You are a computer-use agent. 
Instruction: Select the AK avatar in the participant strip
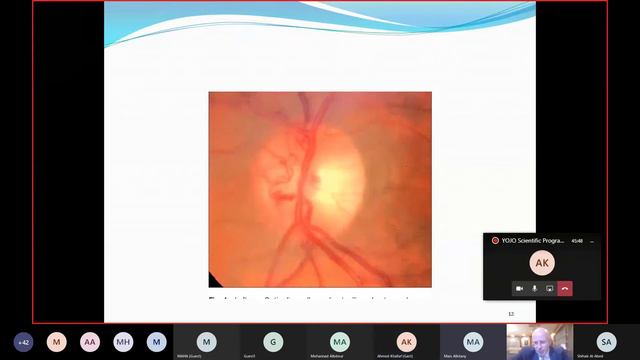pos(407,342)
